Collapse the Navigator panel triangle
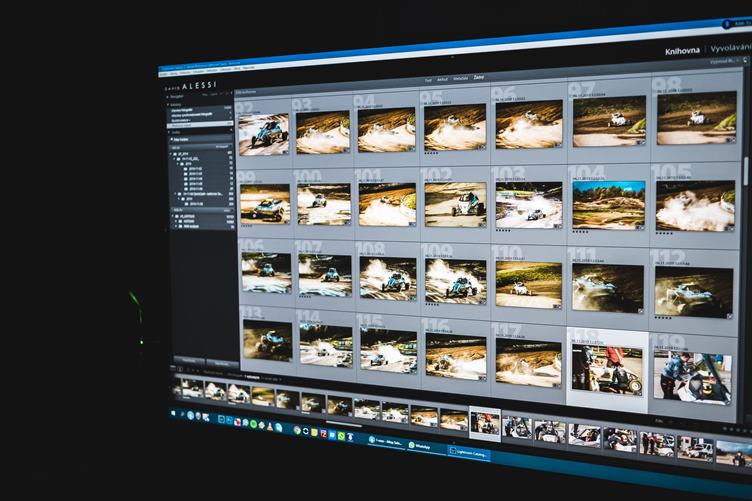The image size is (752, 501). (x=167, y=96)
